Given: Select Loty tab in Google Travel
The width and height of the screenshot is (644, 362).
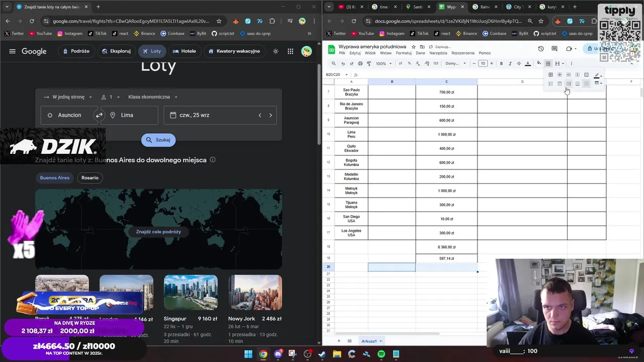Looking at the screenshot, I should 151,51.
